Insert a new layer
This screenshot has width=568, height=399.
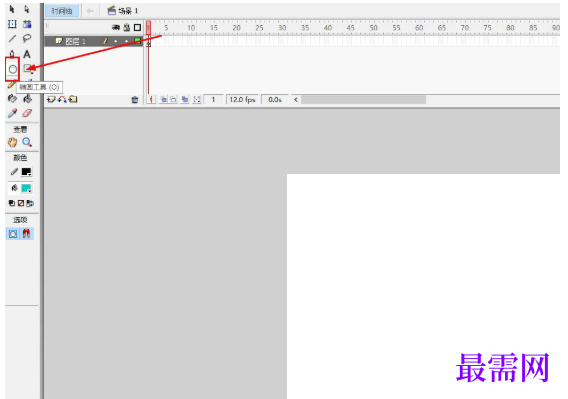pyautogui.click(x=51, y=99)
